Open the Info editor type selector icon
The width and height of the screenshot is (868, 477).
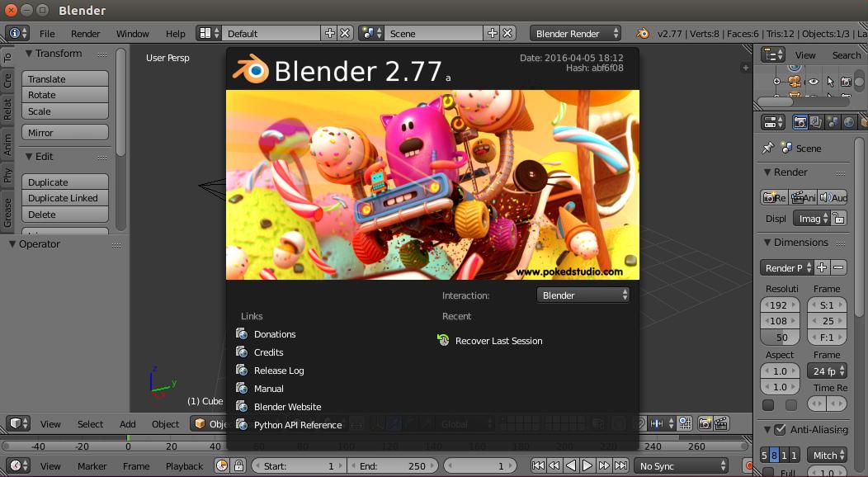pyautogui.click(x=17, y=33)
